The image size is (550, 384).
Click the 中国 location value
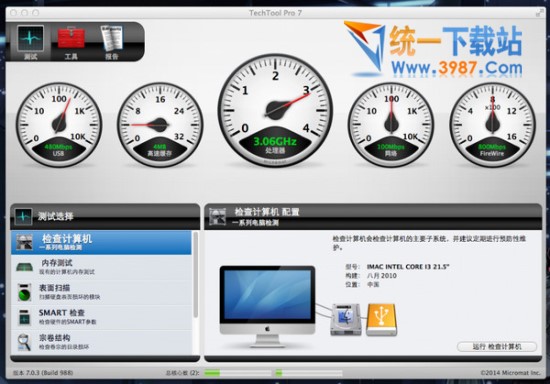pos(373,284)
